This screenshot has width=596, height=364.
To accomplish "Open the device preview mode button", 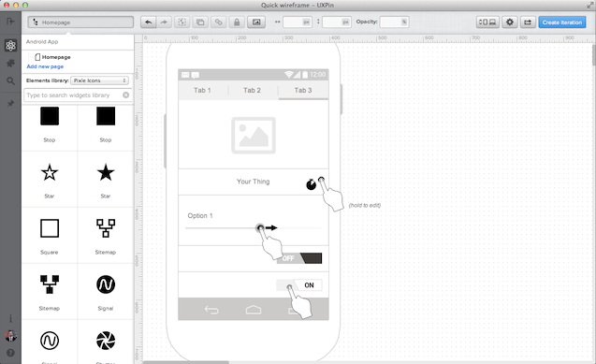I will click(x=487, y=22).
